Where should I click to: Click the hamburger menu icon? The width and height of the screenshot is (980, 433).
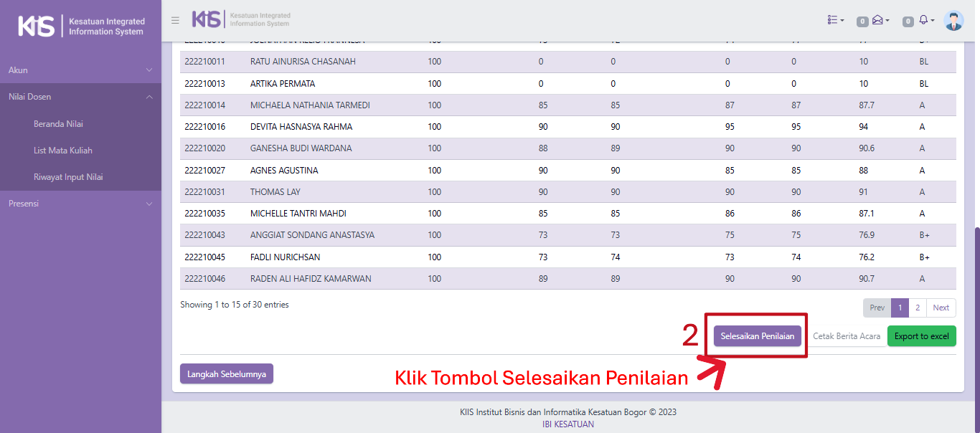175,20
